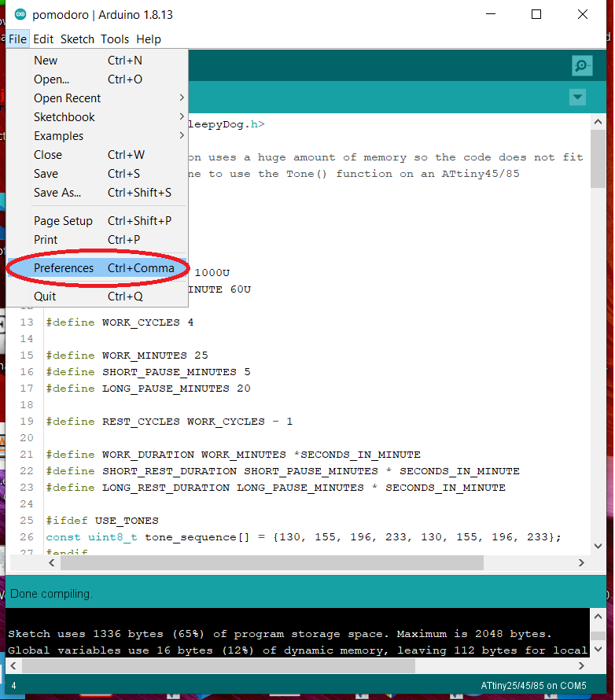
Task: Click editor vertical scrollbar down arrow
Action: pos(598,546)
